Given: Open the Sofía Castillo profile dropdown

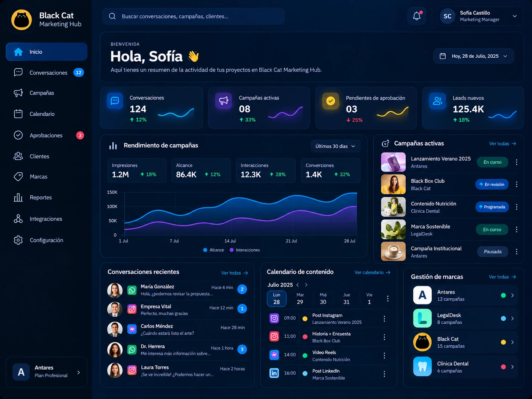Looking at the screenshot, I should click(480, 16).
